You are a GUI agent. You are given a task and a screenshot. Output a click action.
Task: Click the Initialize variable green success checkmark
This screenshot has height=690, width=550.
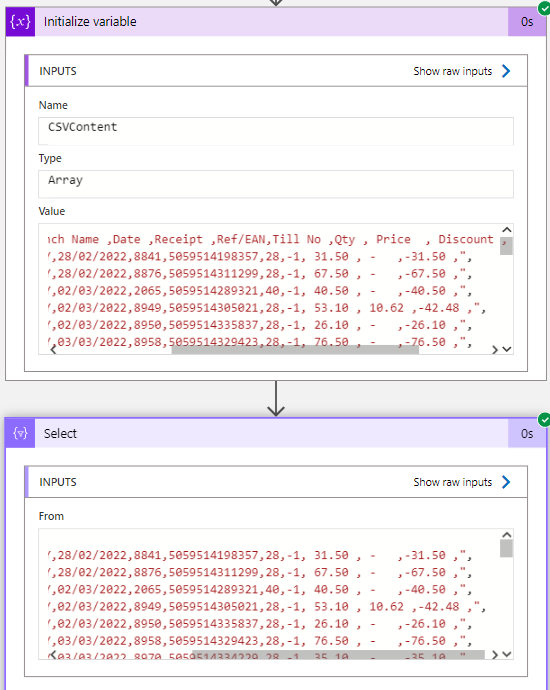[x=544, y=8]
